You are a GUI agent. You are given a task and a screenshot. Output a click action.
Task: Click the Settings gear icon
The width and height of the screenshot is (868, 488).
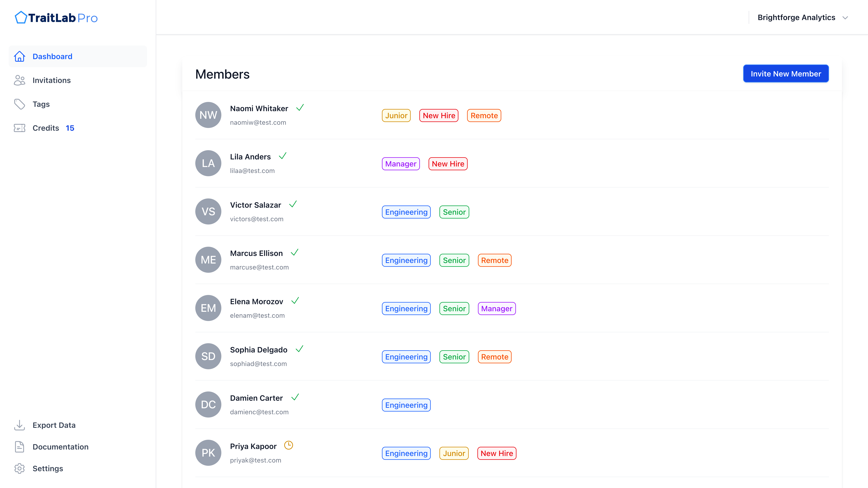[20, 468]
